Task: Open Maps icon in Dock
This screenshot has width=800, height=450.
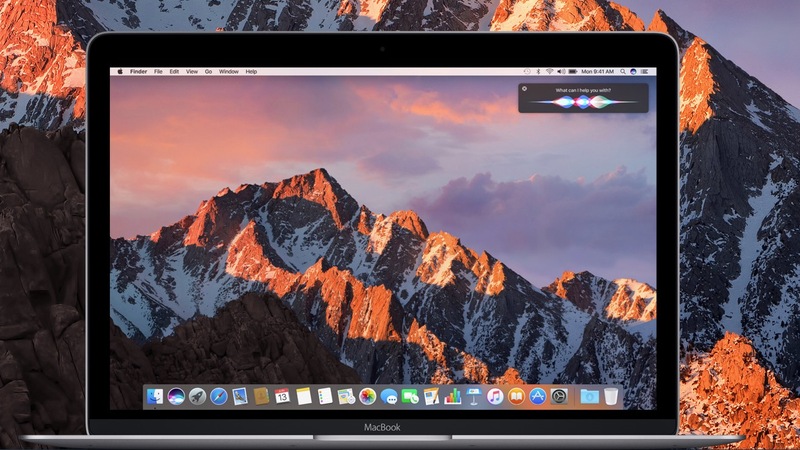Action: click(346, 396)
